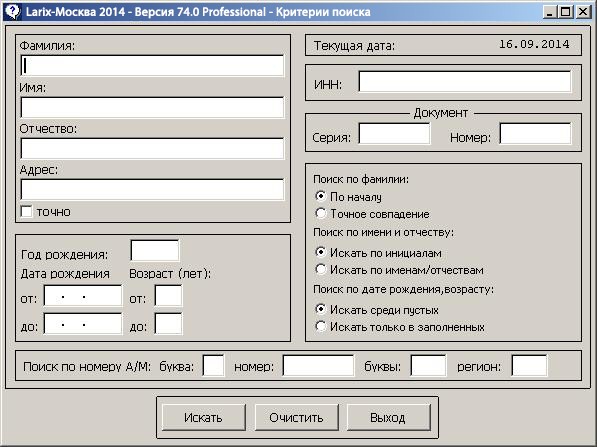This screenshot has height=447, width=597.
Task: Maximize the Larix window
Action: tap(566, 12)
